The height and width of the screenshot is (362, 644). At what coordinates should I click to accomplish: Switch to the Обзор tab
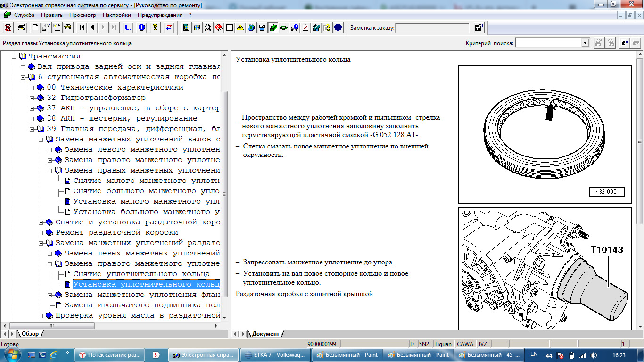point(30,334)
